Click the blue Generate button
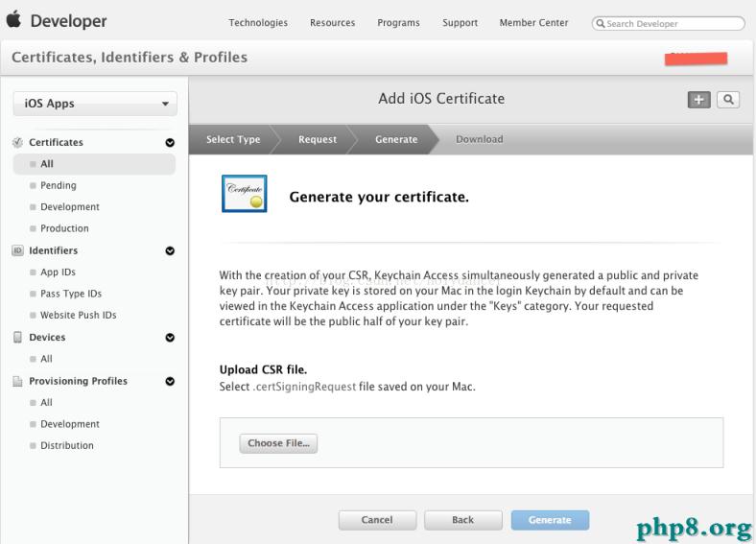 [550, 520]
